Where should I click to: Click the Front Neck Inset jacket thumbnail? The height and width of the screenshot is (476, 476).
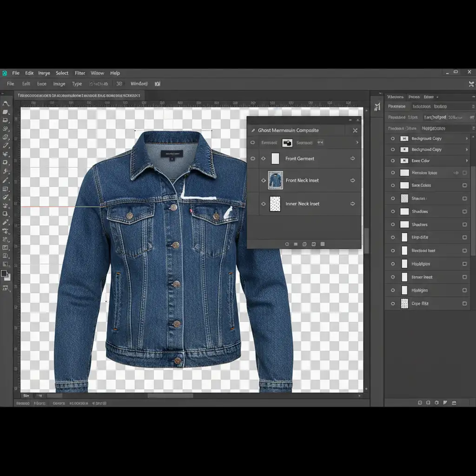tap(275, 180)
